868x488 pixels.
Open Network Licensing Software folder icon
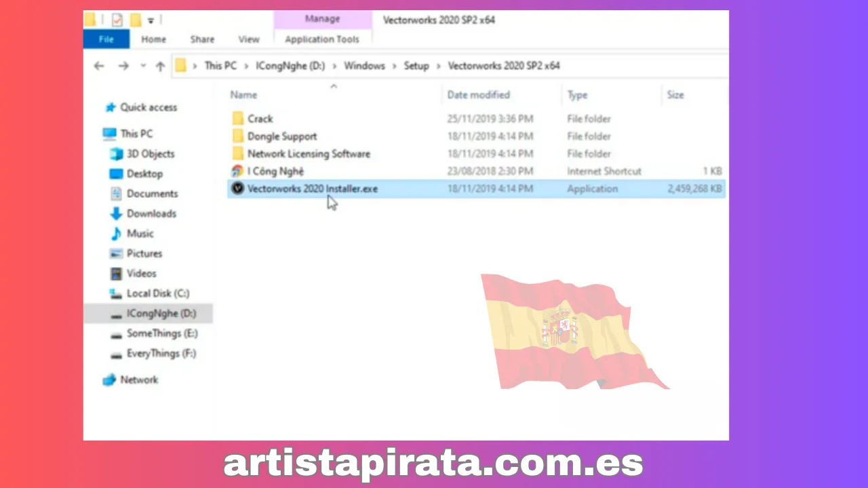[237, 154]
